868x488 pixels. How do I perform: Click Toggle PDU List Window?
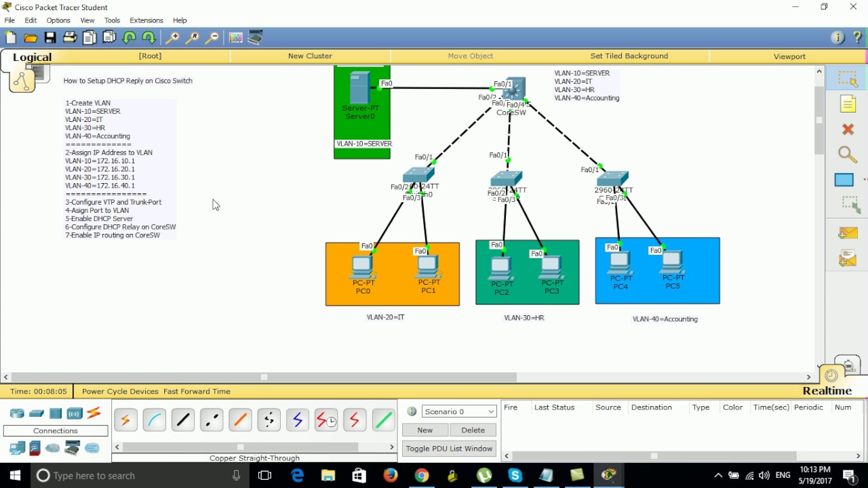tap(450, 449)
